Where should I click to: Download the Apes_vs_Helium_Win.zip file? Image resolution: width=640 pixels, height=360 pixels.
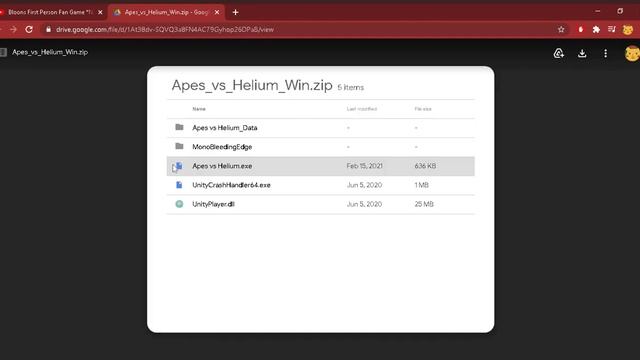(582, 53)
